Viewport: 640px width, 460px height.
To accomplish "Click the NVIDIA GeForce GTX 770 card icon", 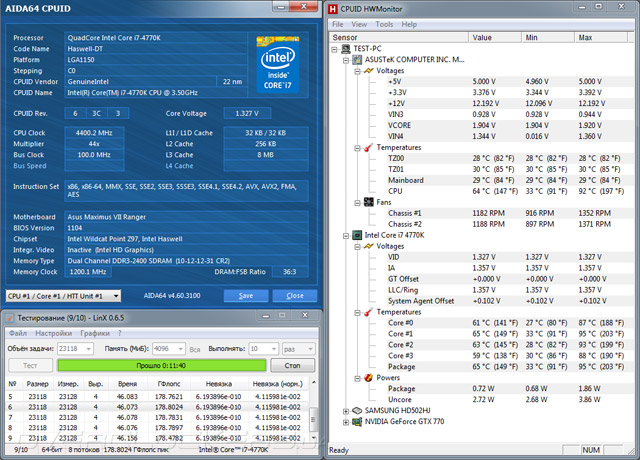I will point(358,423).
